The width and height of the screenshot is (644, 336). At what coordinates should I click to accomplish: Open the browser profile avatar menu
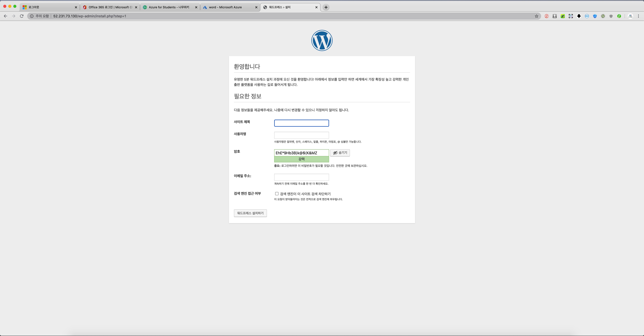(630, 16)
